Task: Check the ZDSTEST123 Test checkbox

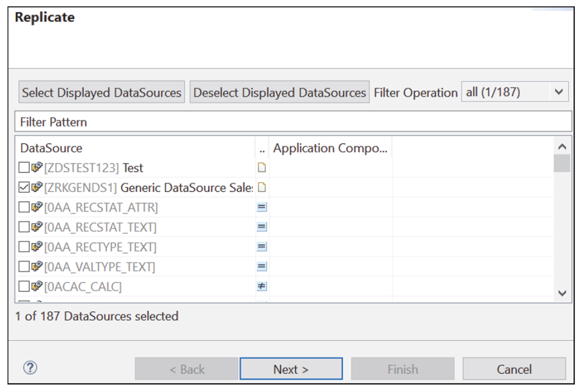Action: pos(25,167)
